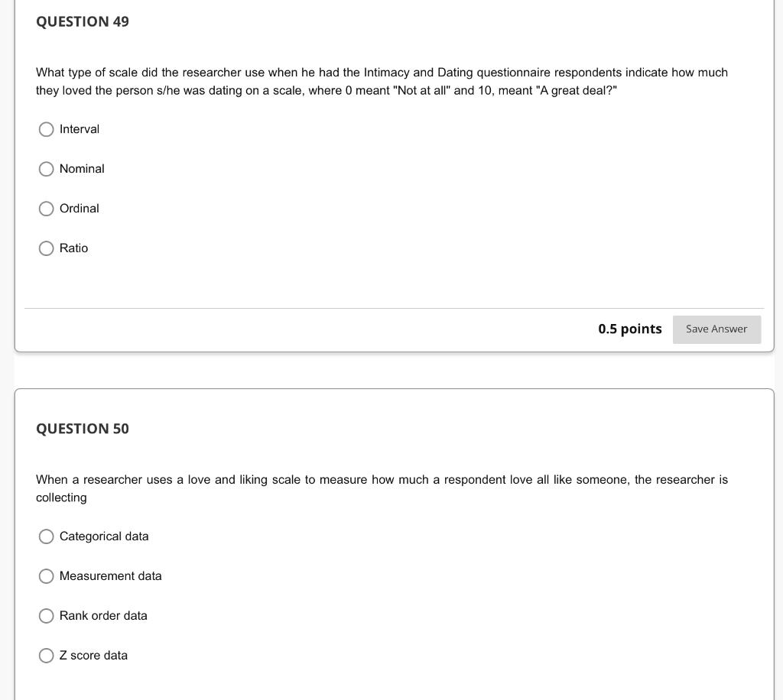
Task: Select Measurement data for Question 50
Action: pos(46,576)
